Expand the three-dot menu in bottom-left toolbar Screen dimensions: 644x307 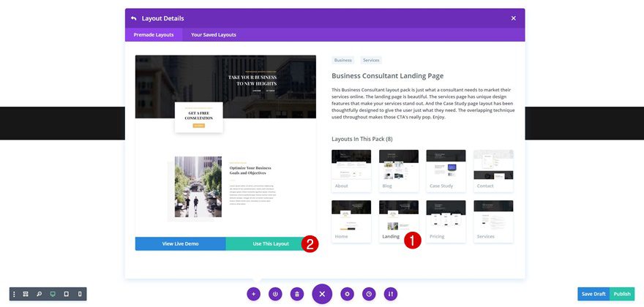point(15,294)
